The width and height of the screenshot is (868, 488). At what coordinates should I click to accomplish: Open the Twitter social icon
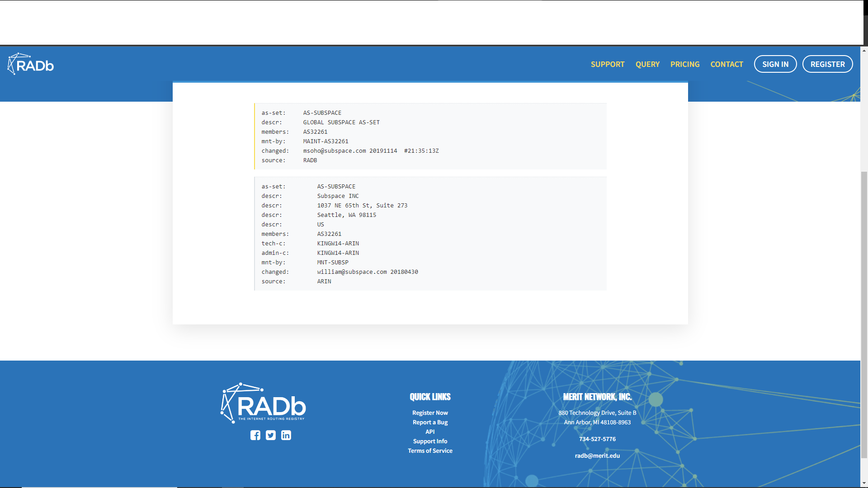tap(271, 435)
